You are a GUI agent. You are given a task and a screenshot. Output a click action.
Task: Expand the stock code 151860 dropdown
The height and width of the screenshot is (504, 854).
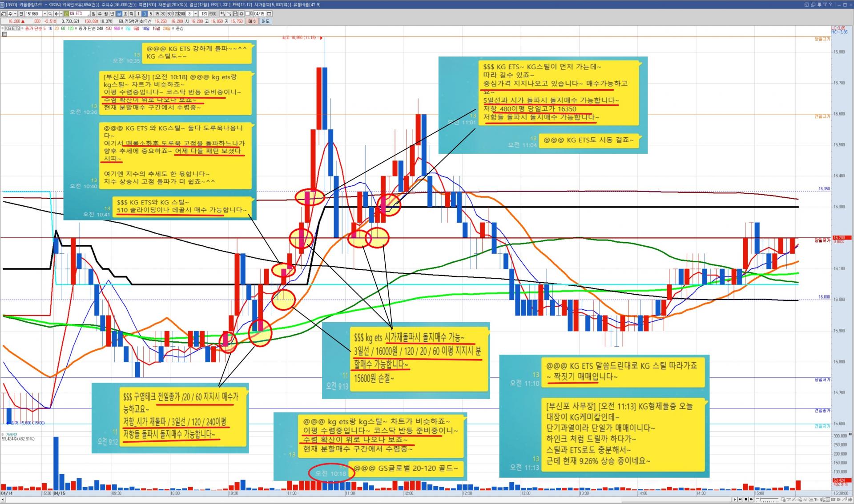coord(44,14)
